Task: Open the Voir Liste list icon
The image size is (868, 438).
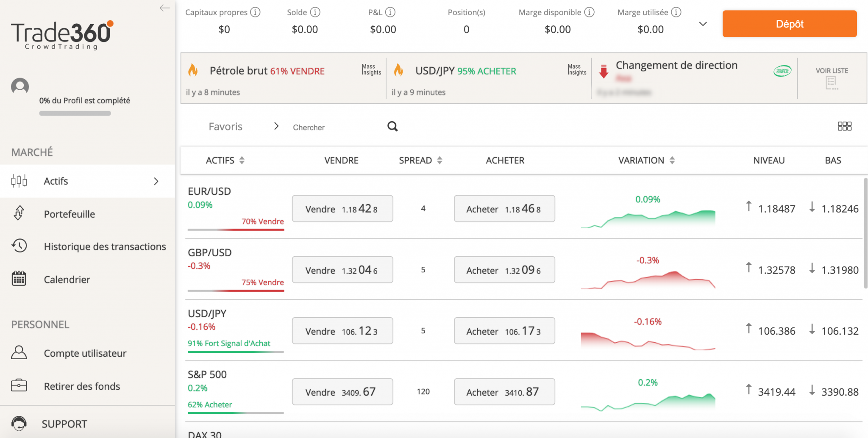Action: click(832, 83)
